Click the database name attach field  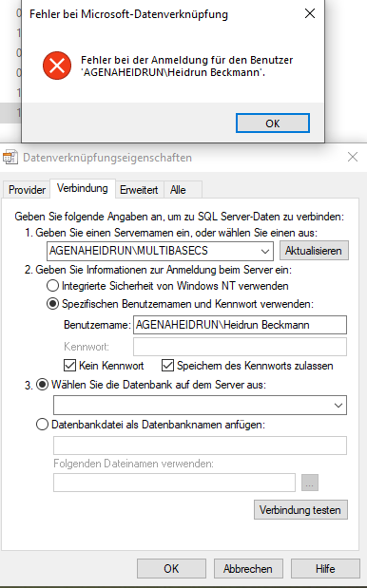[x=200, y=446]
